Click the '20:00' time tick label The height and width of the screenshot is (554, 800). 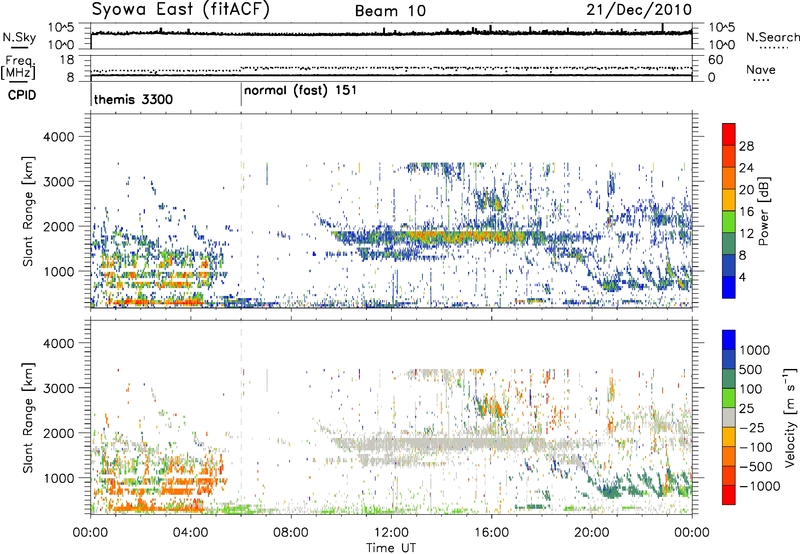[592, 533]
